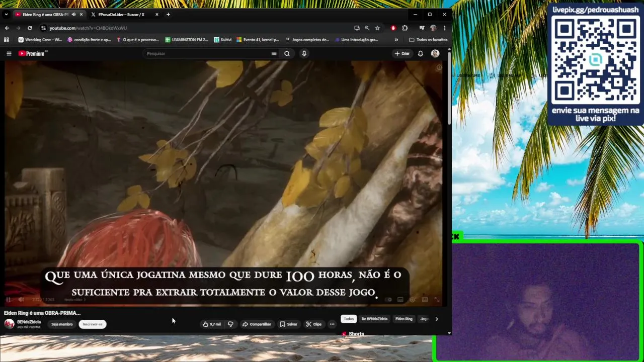Open the YouTube account avatar menu
This screenshot has width=644, height=362.
435,53
